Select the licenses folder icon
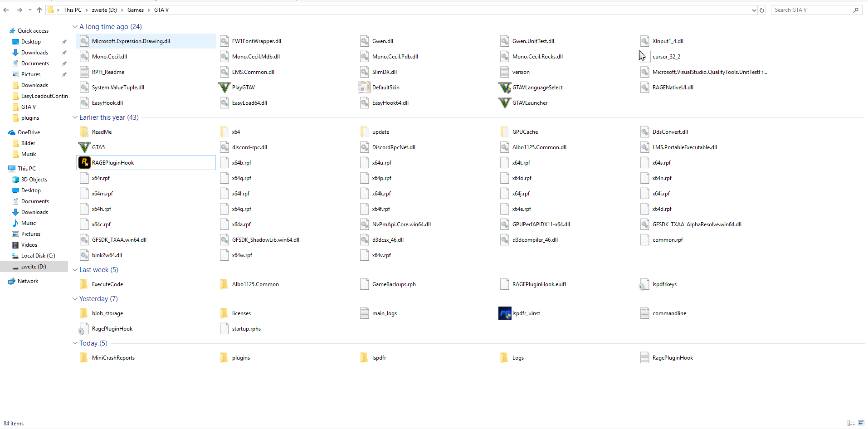This screenshot has width=868, height=429. click(x=224, y=313)
